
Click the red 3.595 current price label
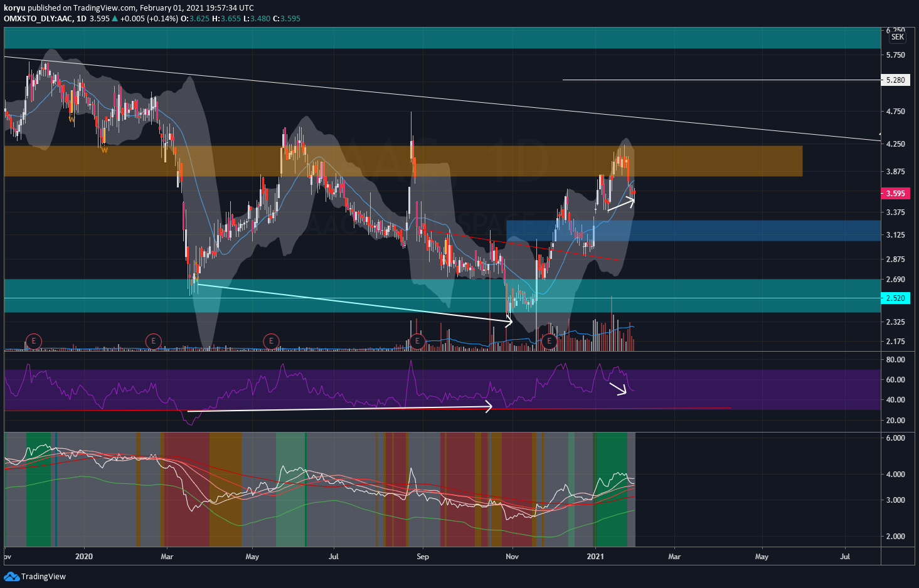[x=895, y=193]
